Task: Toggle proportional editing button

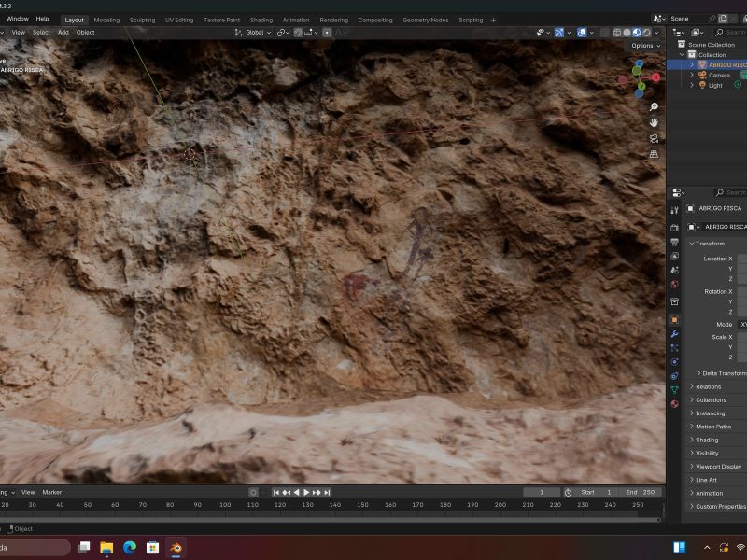Action: pos(327,33)
